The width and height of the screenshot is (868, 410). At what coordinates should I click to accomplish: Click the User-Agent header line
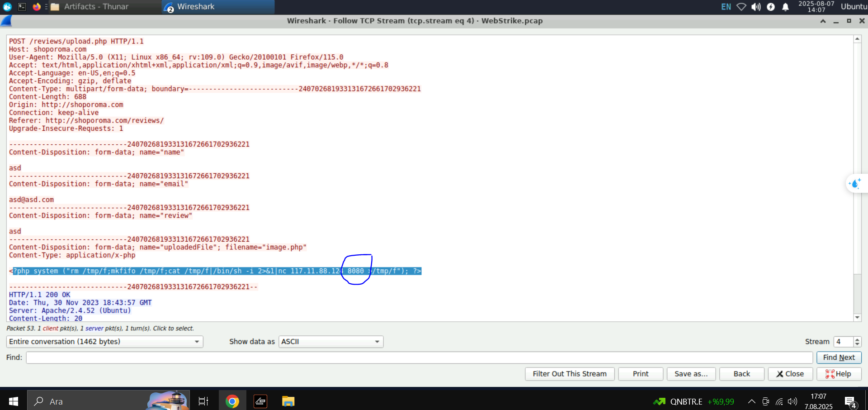pos(176,57)
